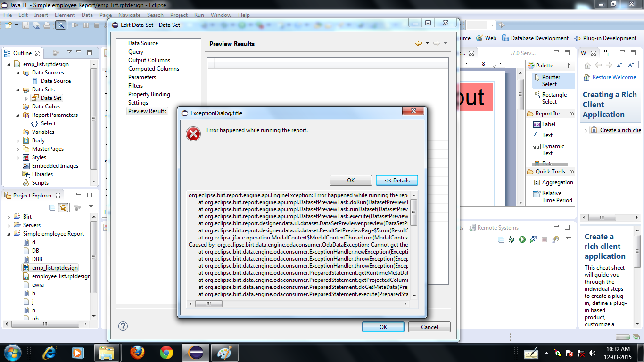Screen dimensions: 644x362
Task: Expand 'Create a rich client' cheat sheet item
Action: coord(586,130)
